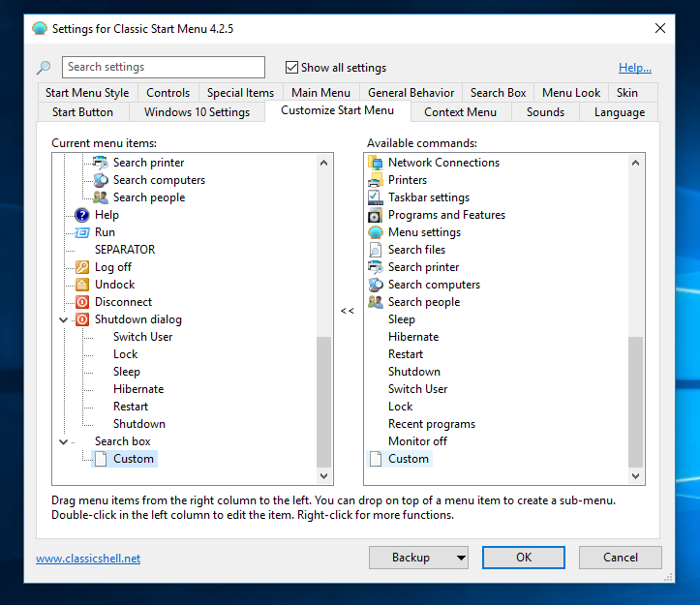Open the Sounds tab
The width and height of the screenshot is (700, 605).
tap(545, 112)
